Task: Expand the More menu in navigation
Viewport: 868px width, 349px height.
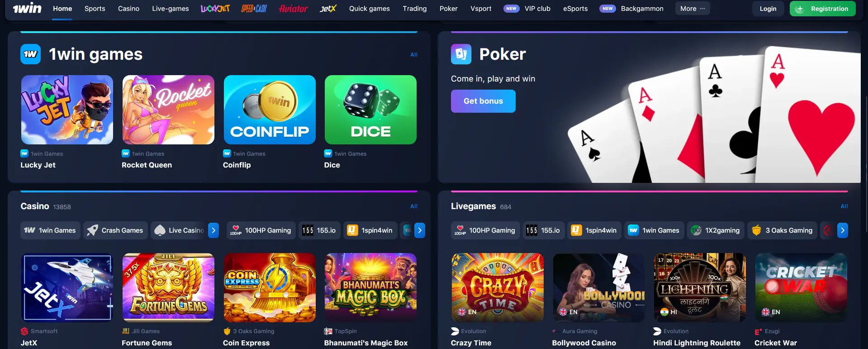Action: tap(693, 9)
